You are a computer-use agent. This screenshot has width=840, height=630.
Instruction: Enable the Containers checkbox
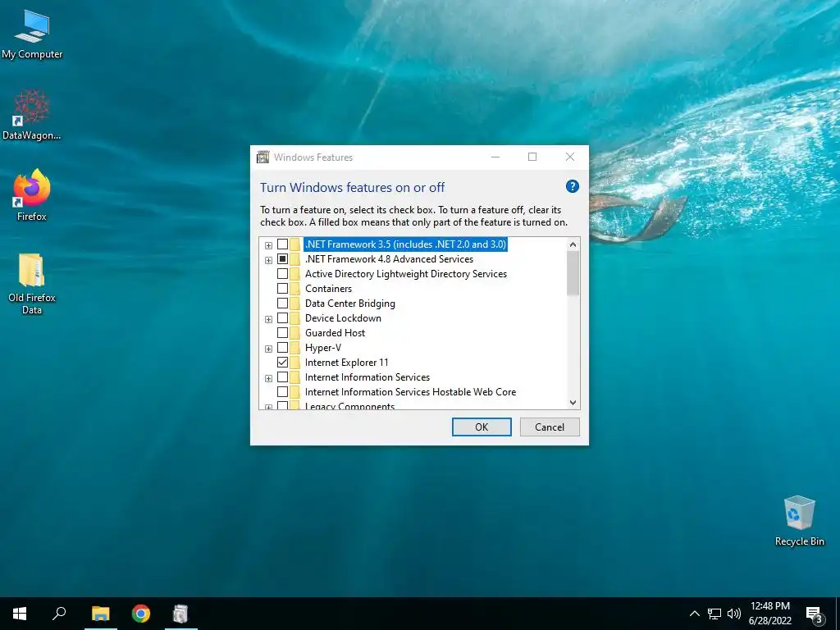282,288
